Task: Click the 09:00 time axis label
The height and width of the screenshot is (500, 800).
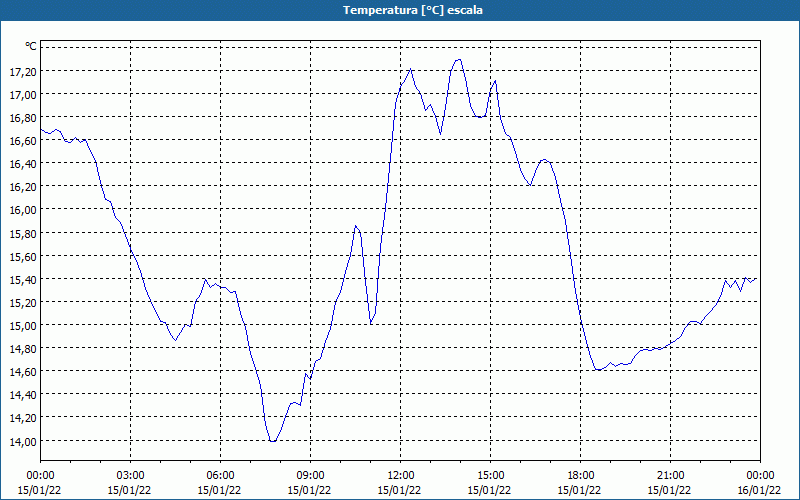Action: pyautogui.click(x=311, y=476)
